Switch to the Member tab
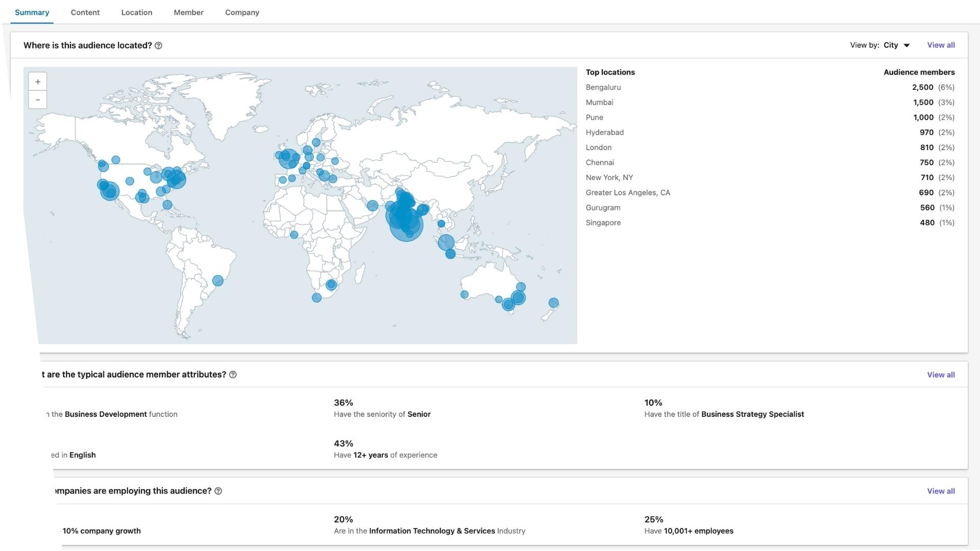Image resolution: width=980 pixels, height=551 pixels. click(188, 12)
